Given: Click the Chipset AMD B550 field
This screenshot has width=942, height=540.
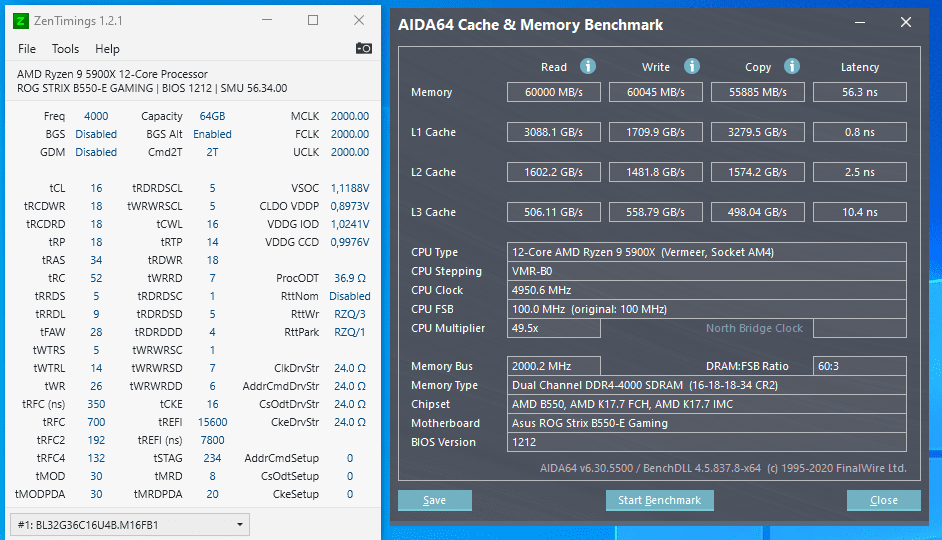Looking at the screenshot, I should tap(706, 404).
